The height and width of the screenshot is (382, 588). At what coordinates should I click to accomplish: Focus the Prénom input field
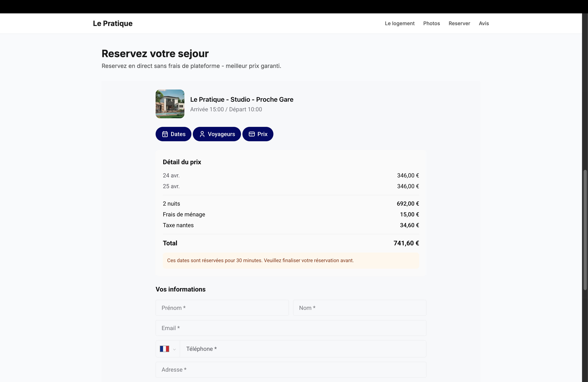click(x=222, y=308)
